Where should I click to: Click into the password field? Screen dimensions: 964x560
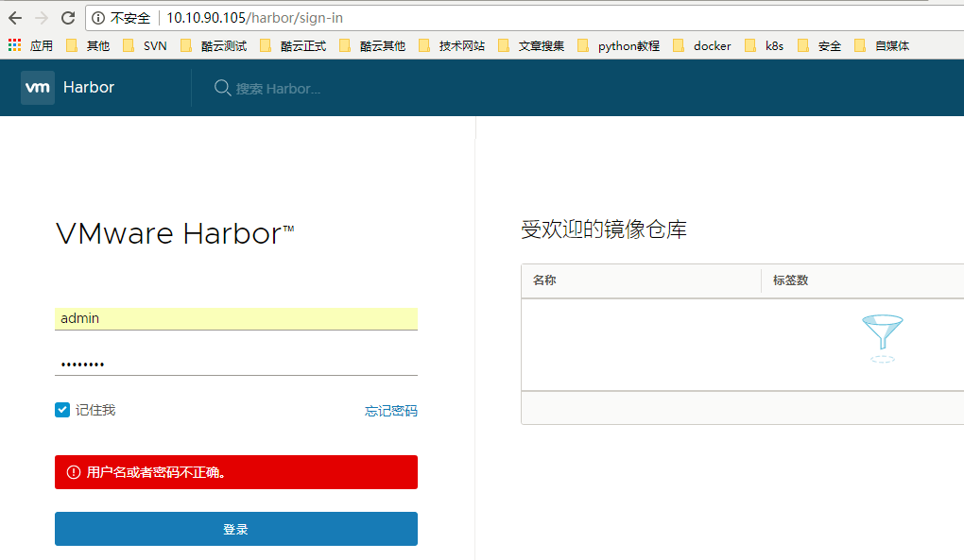pyautogui.click(x=235, y=364)
